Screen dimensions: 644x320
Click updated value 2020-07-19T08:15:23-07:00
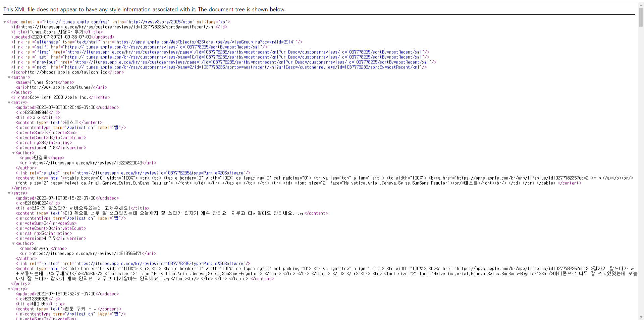(x=66, y=198)
